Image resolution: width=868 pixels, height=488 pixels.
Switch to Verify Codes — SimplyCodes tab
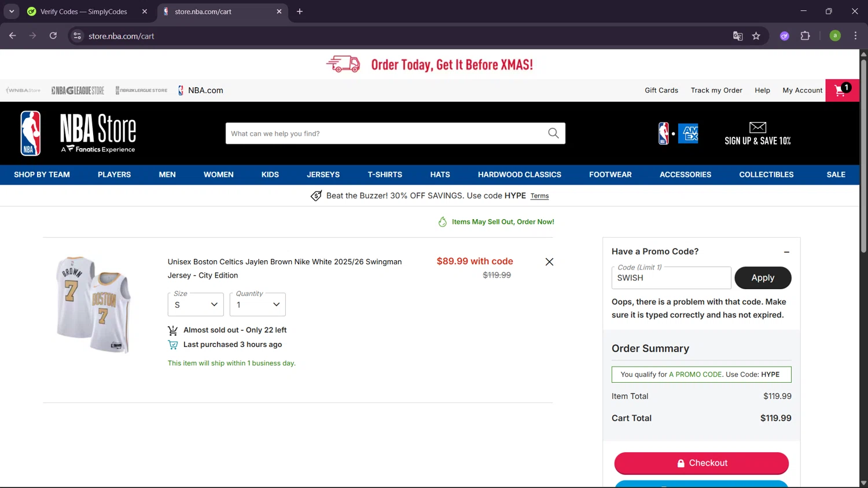click(84, 12)
